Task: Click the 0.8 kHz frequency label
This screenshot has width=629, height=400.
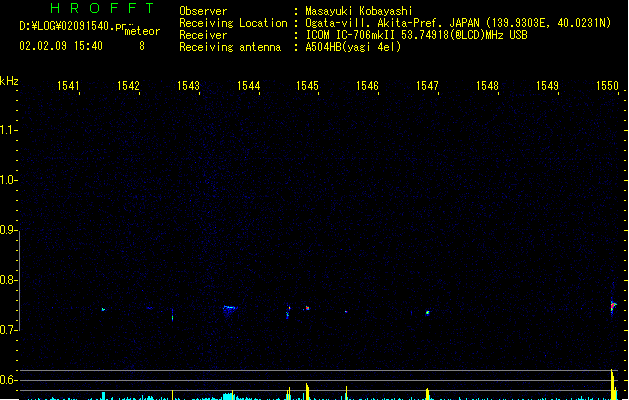Action: 7,280
